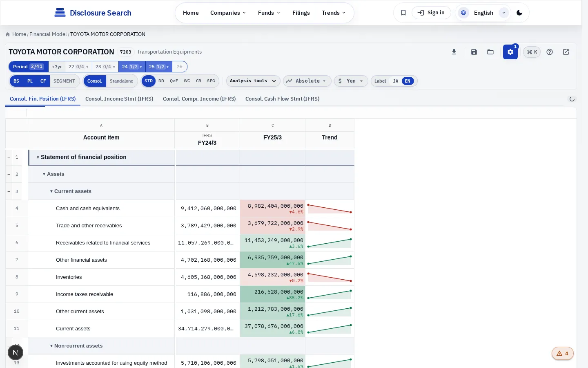Viewport: 588px width, 368px height.
Task: Click the +7yr period button
Action: click(x=57, y=67)
